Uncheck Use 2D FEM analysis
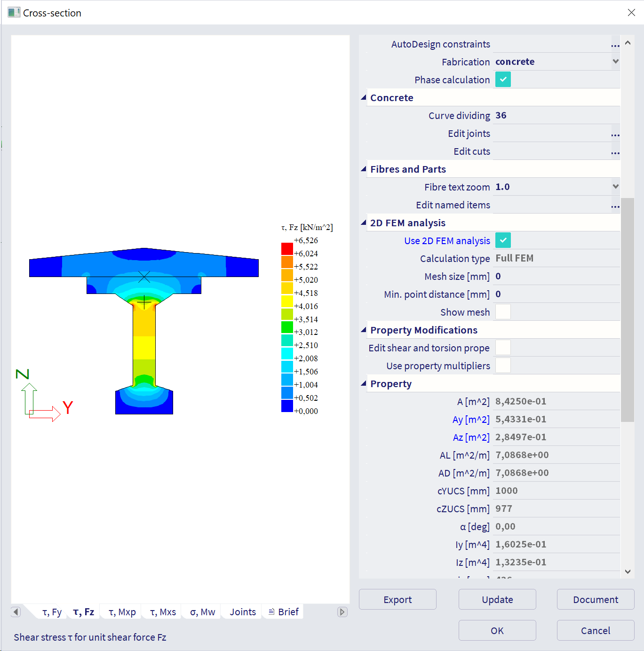The image size is (644, 651). [503, 240]
